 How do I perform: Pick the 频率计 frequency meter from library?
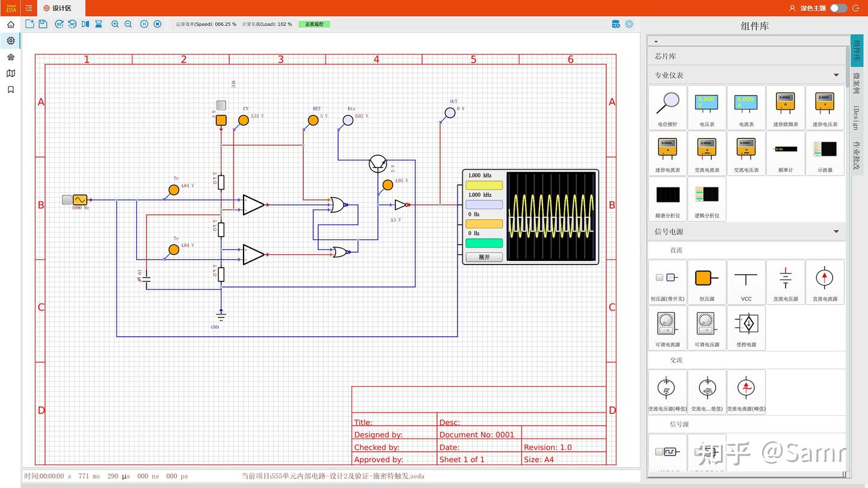click(x=785, y=152)
